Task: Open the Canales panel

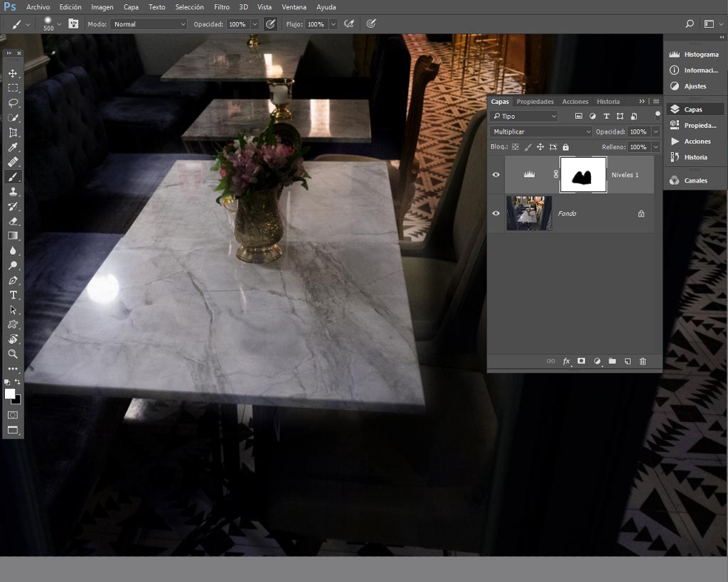Action: [695, 180]
